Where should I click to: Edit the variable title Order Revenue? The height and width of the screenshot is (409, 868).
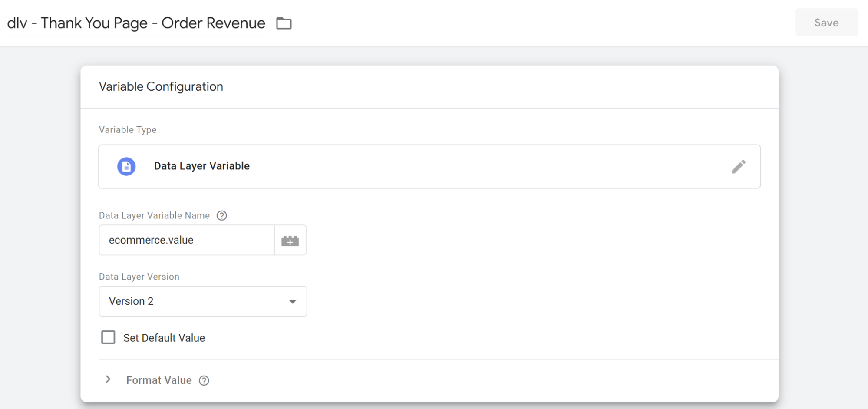point(136,23)
